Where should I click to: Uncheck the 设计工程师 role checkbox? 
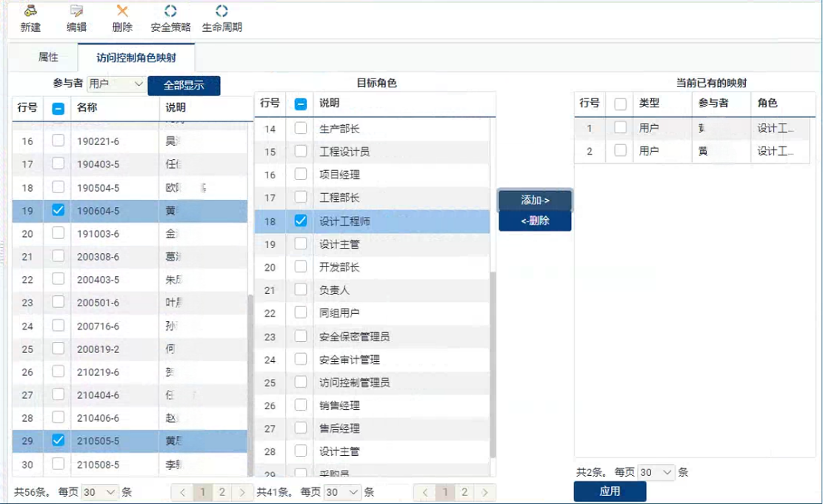[300, 221]
